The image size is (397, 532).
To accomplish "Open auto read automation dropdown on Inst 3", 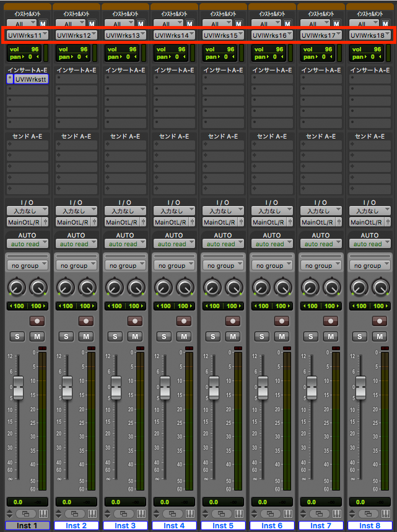I will tap(125, 244).
